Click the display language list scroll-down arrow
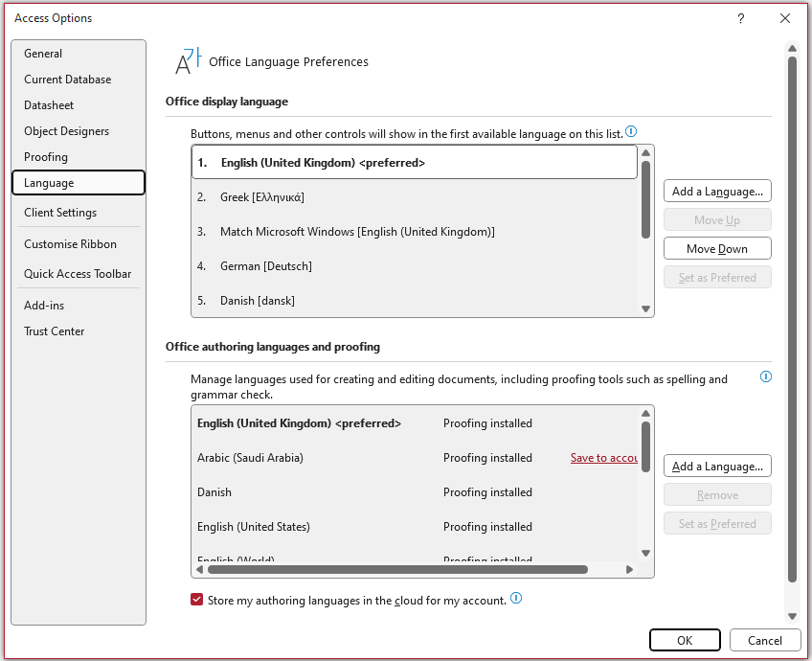This screenshot has width=812, height=661. point(645,308)
